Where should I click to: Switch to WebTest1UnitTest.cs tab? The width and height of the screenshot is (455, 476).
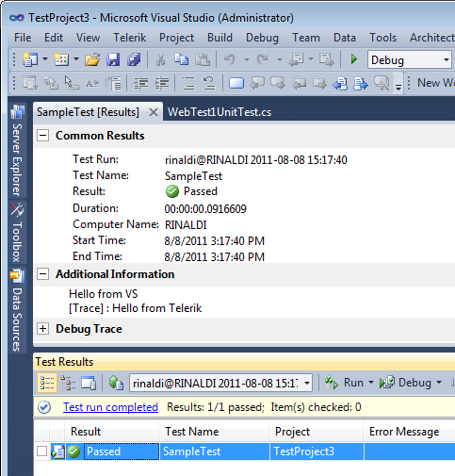tap(219, 112)
